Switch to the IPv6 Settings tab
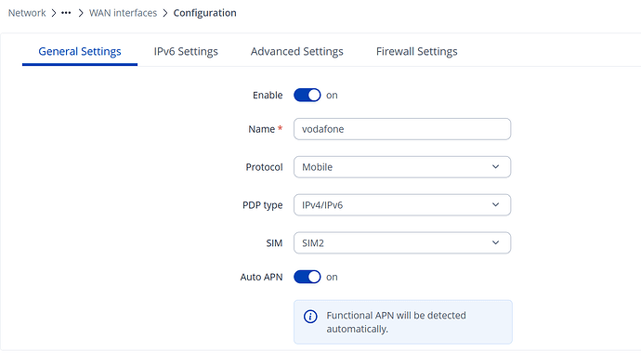The image size is (641, 364). [186, 51]
